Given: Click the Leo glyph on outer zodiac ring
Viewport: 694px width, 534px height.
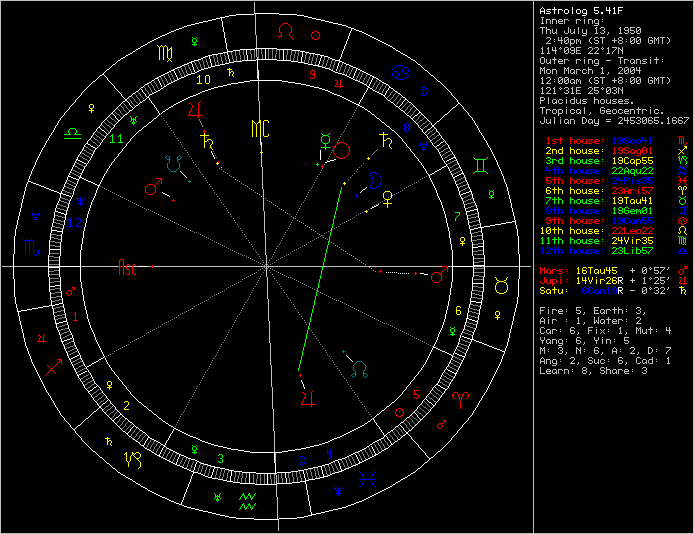Looking at the screenshot, I should coord(286,33).
